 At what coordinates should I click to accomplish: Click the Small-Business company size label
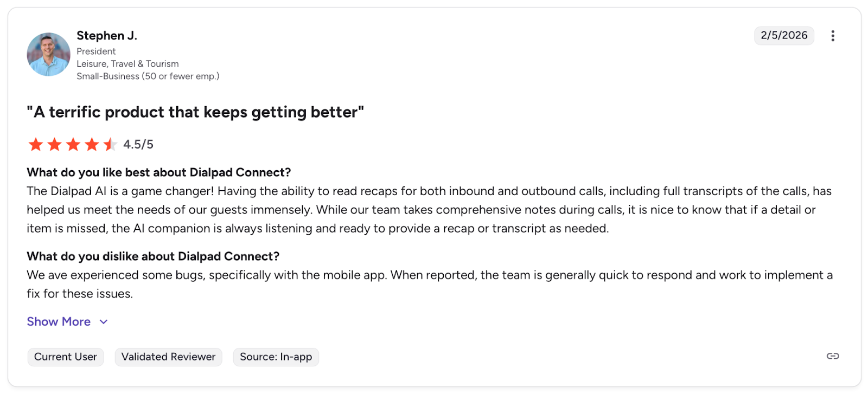pos(148,76)
